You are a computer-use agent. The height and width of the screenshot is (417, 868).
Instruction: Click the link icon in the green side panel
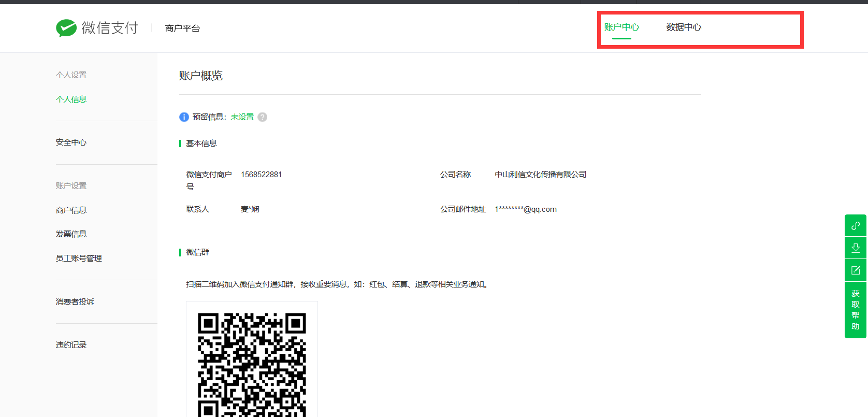click(x=856, y=225)
